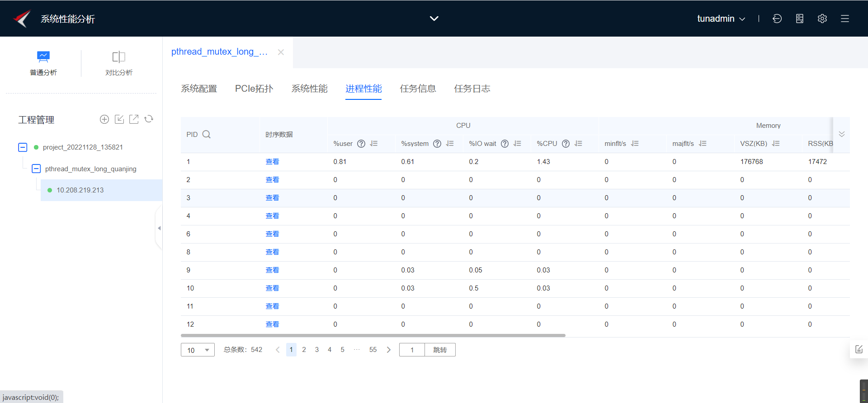This screenshot has width=868, height=403.
Task: Sort by %system column
Action: click(x=450, y=144)
